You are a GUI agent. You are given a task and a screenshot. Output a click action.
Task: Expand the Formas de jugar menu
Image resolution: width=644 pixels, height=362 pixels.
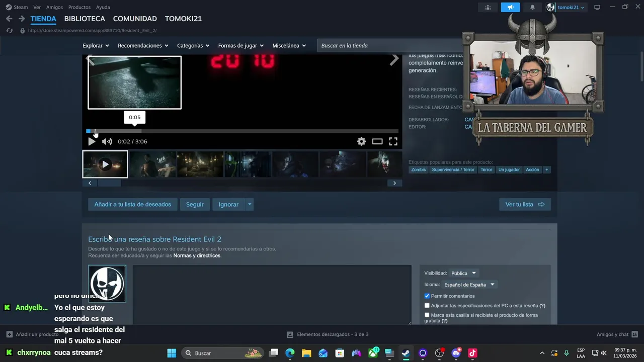[x=240, y=46]
